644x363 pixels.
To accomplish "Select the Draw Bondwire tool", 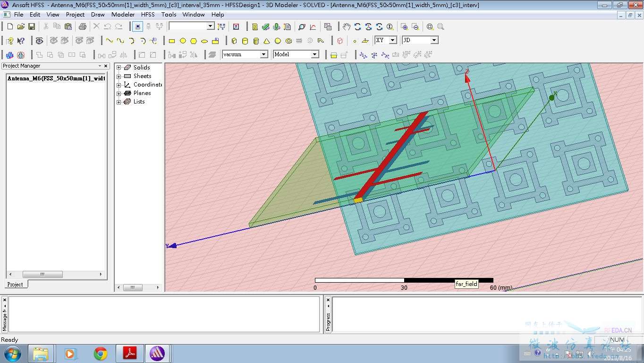I will coord(321,41).
